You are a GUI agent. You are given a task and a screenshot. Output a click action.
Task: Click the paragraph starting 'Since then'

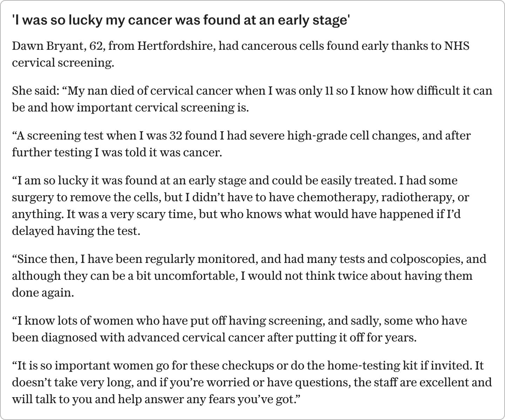249,276
